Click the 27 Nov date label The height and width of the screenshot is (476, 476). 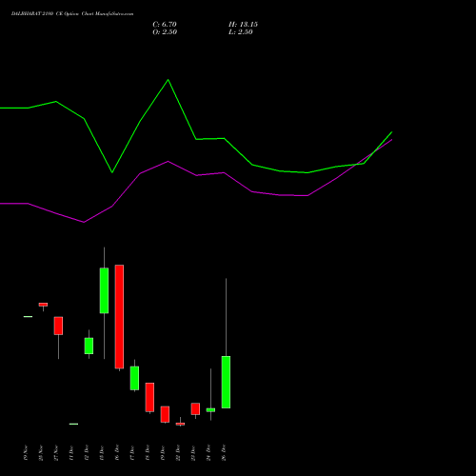tap(56, 453)
